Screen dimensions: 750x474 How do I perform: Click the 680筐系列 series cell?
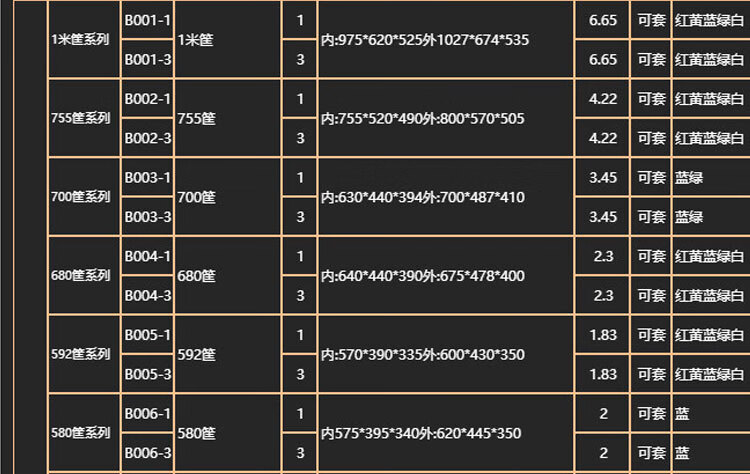click(80, 275)
